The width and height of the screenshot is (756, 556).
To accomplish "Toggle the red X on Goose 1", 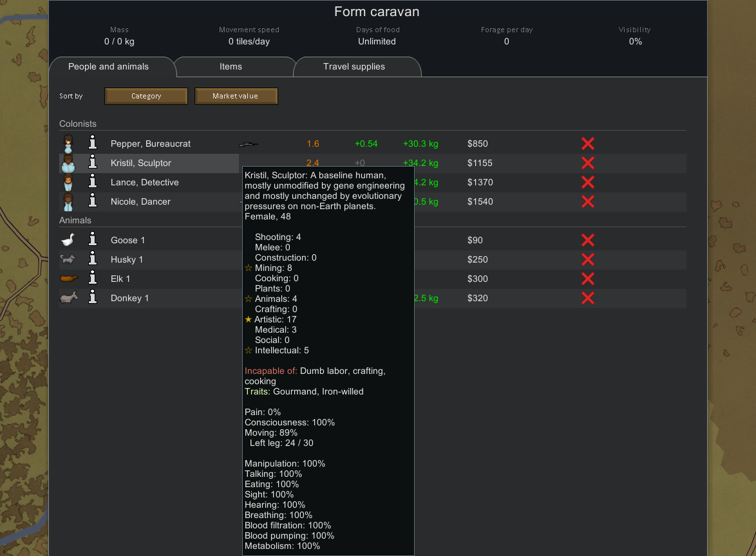I will click(x=587, y=240).
